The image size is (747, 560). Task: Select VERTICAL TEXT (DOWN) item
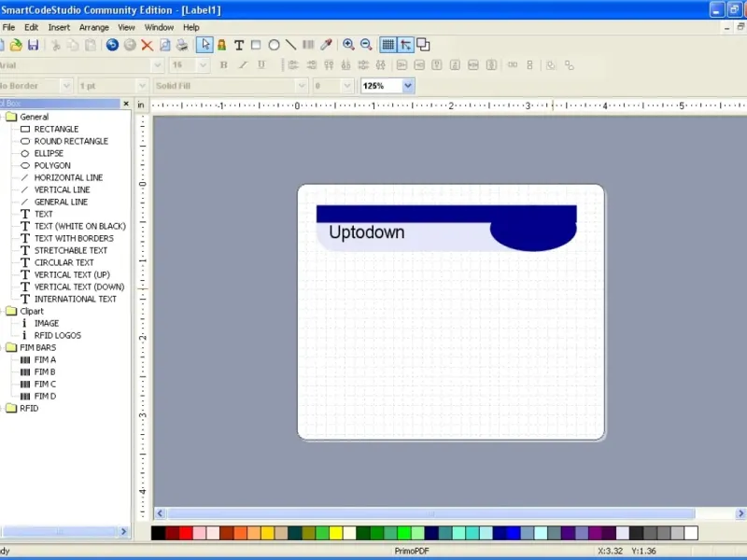click(79, 287)
